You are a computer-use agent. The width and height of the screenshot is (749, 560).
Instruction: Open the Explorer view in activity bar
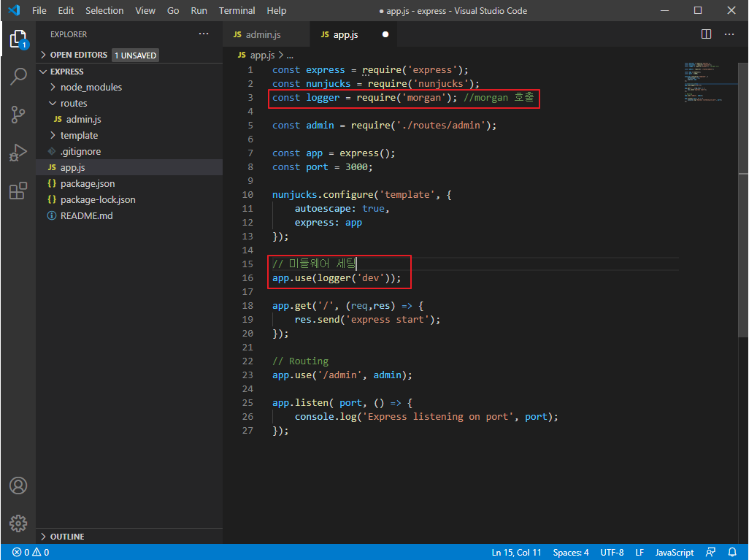click(18, 39)
